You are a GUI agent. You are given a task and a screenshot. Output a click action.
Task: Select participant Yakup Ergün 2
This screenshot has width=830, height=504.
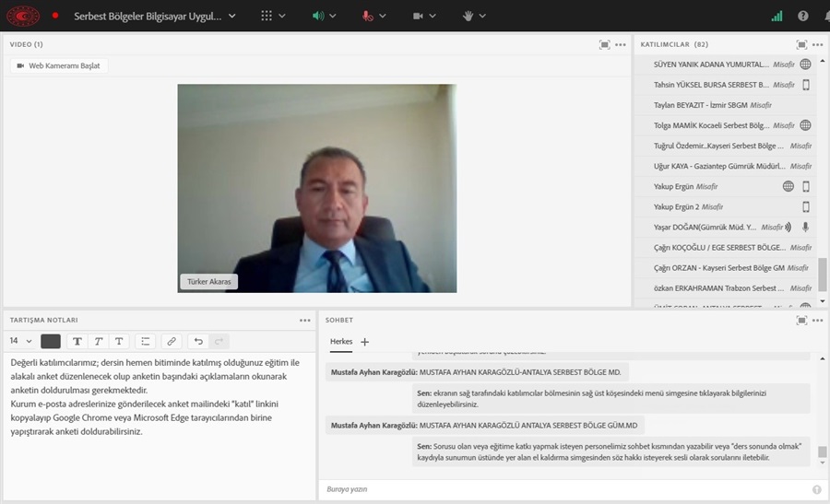(x=725, y=206)
